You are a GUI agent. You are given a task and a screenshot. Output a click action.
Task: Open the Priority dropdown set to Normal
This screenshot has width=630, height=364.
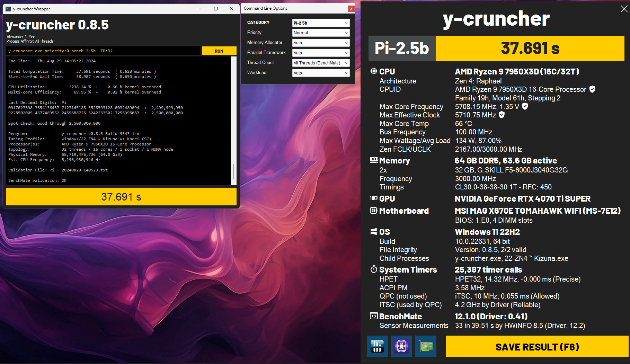coord(321,33)
